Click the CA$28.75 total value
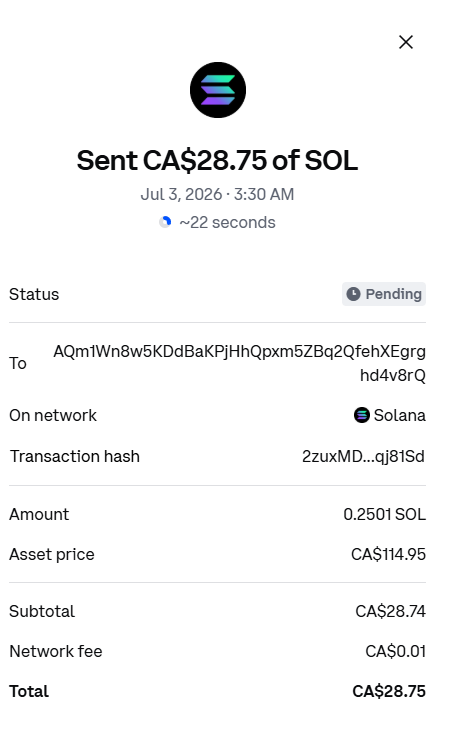Viewport: 449px width, 733px height. 389,691
